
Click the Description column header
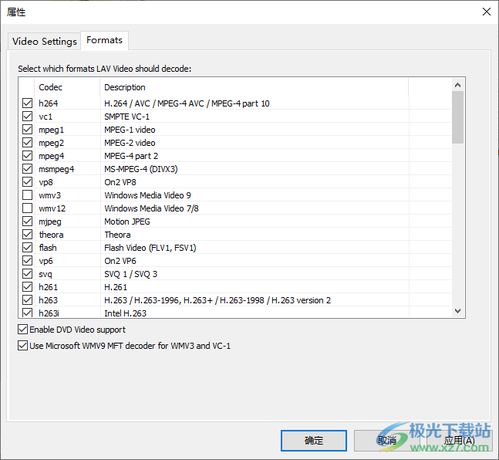254,87
